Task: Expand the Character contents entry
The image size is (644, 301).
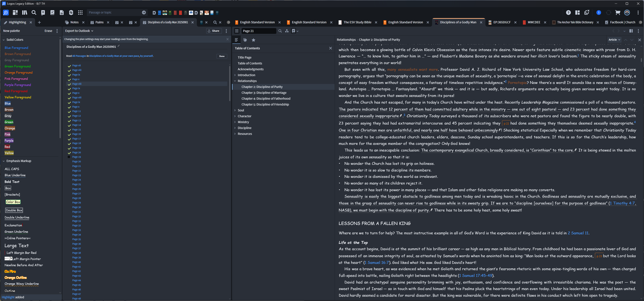Action: click(x=235, y=116)
